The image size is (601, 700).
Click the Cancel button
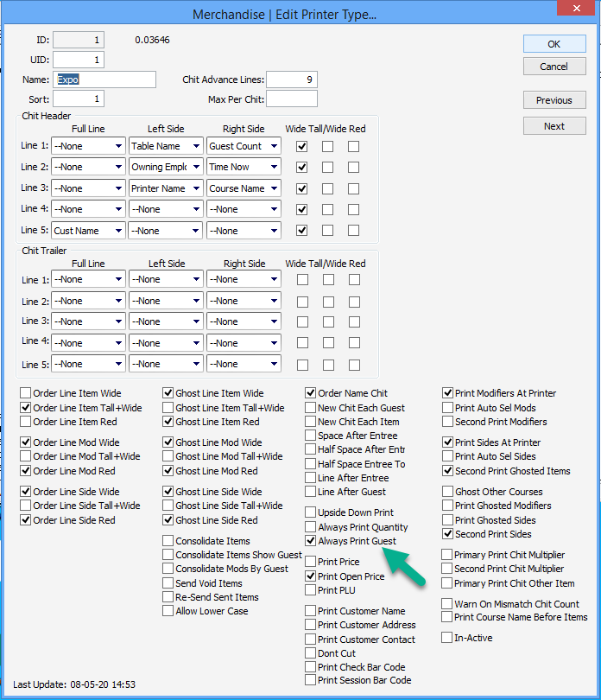(x=554, y=67)
